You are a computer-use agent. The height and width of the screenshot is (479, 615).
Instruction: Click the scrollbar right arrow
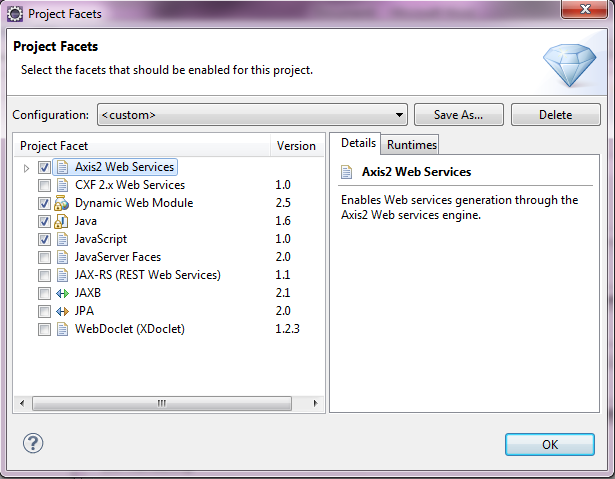coord(315,403)
